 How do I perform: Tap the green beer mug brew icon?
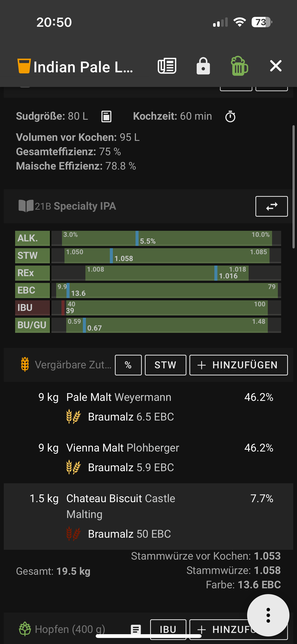point(239,66)
